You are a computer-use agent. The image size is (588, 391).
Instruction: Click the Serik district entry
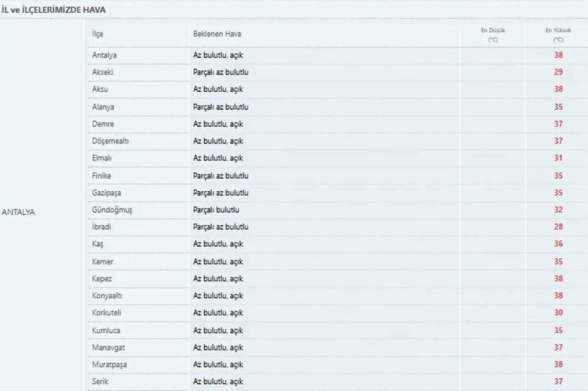click(x=100, y=381)
